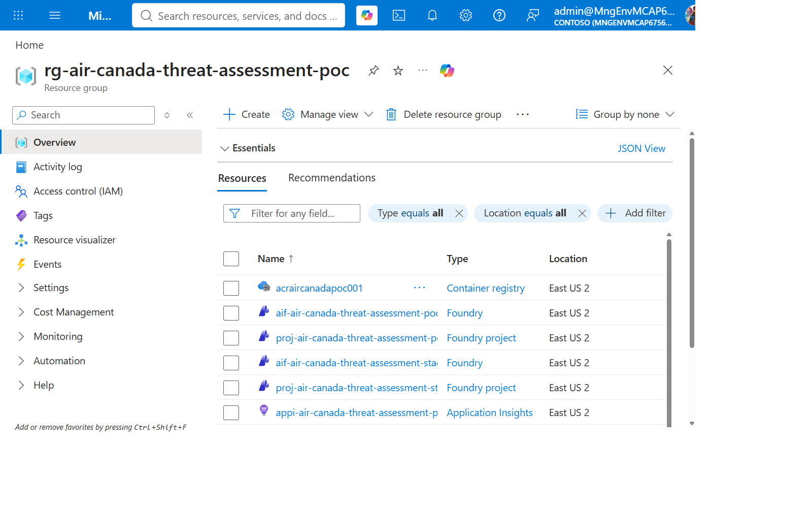
Task: Go to Home breadcrumb
Action: [29, 45]
